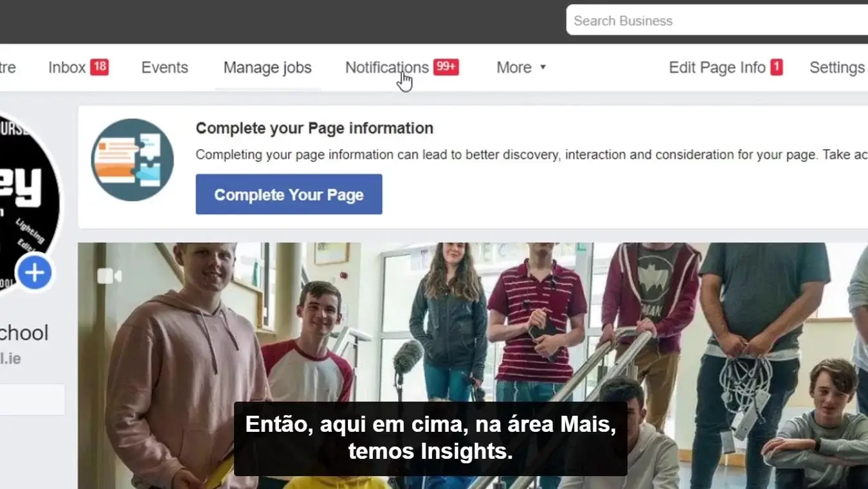Open page Settings

(837, 67)
